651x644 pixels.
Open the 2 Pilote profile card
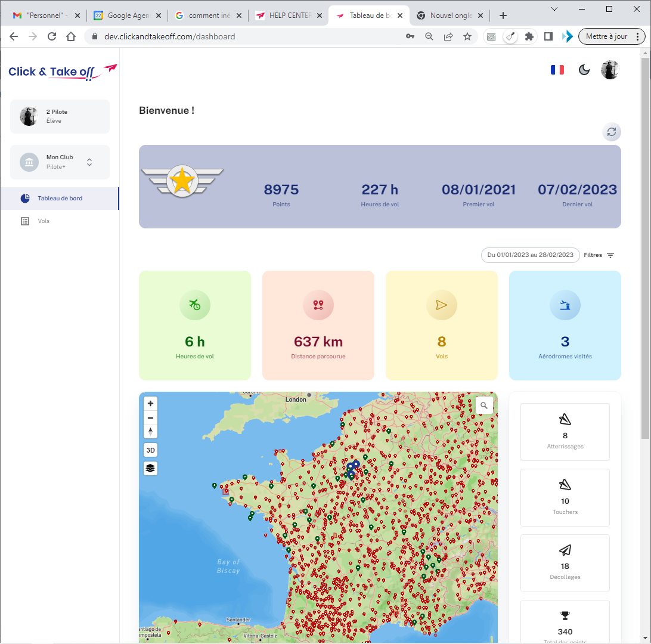[60, 116]
